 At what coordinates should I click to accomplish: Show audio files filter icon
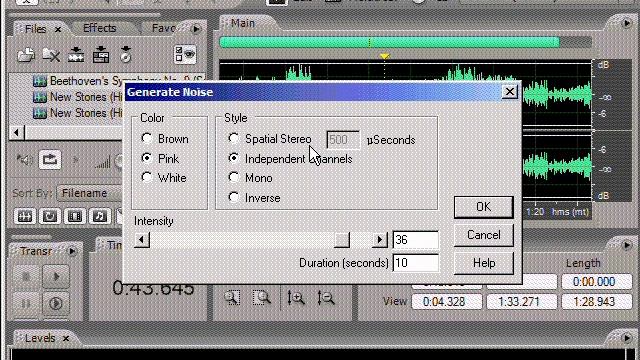click(x=24, y=216)
